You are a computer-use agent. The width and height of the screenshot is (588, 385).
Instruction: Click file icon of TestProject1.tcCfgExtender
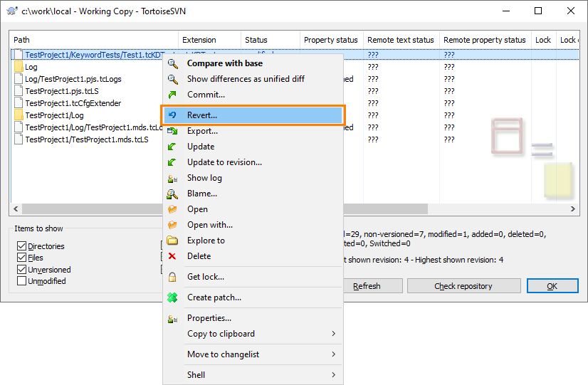coord(19,102)
